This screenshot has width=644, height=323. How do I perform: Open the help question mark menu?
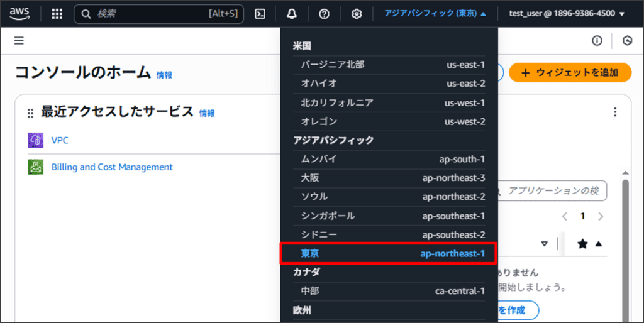(x=324, y=14)
